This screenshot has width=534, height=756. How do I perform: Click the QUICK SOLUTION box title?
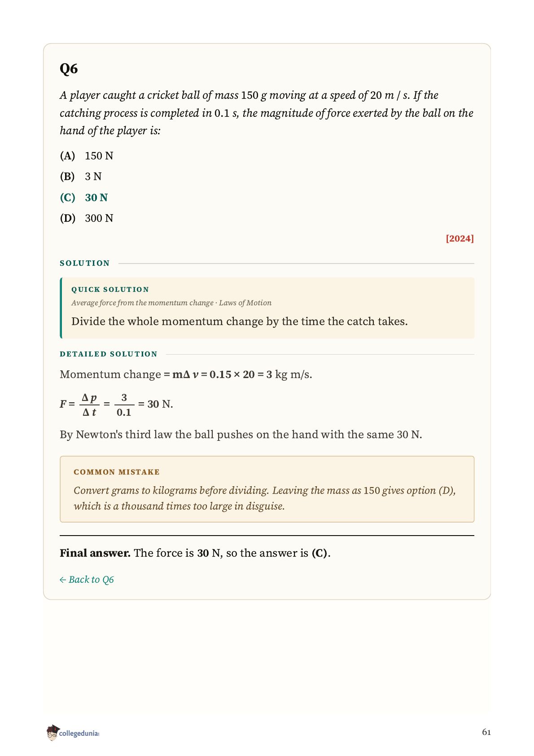click(110, 290)
